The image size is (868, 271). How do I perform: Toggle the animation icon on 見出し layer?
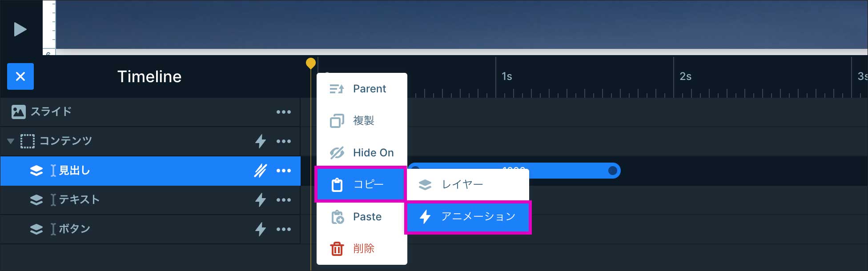261,171
